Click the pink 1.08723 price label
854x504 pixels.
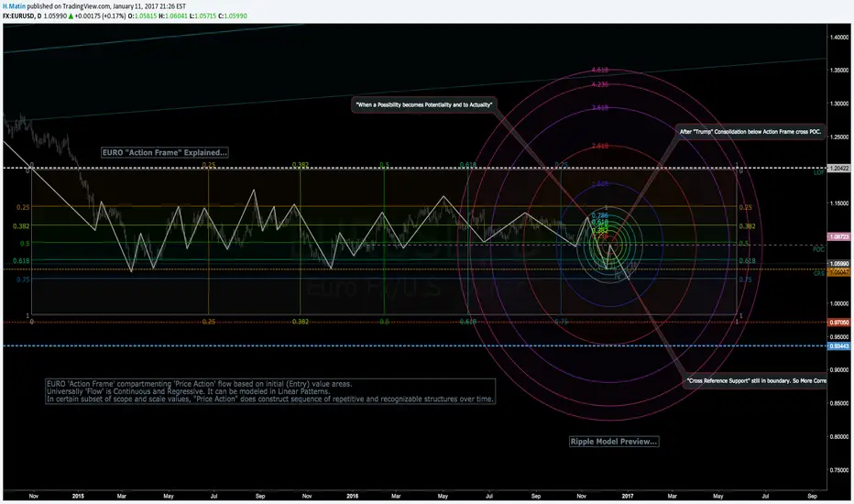(838, 237)
